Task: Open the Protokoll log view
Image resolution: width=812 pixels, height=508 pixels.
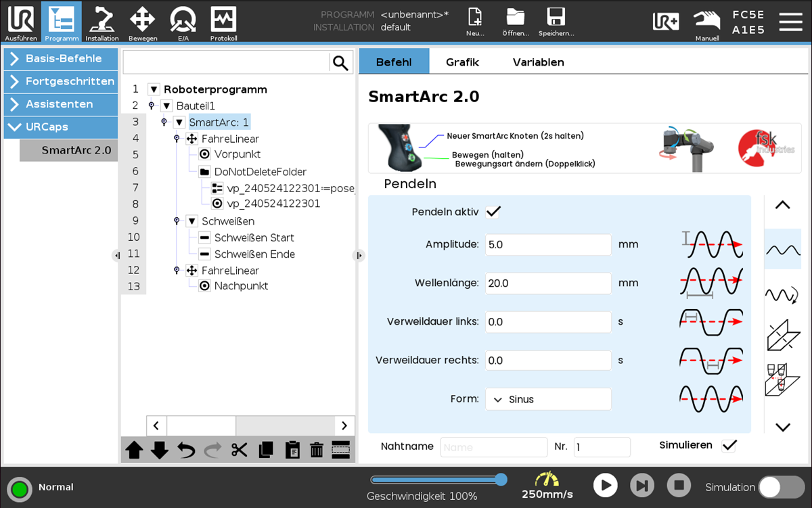Action: point(223,22)
